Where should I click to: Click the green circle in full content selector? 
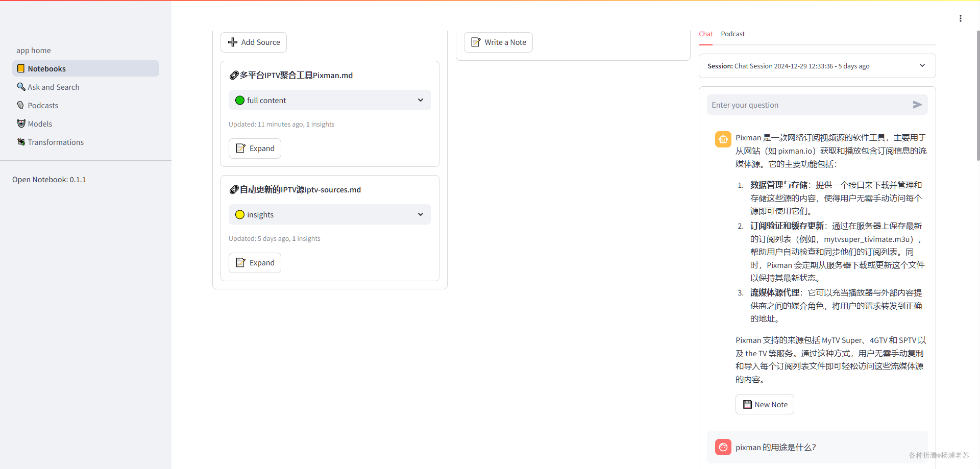pyautogui.click(x=240, y=100)
